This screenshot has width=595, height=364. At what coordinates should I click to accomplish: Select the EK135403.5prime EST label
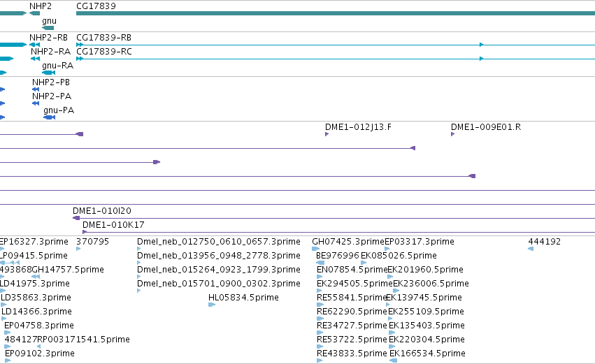[427, 326]
